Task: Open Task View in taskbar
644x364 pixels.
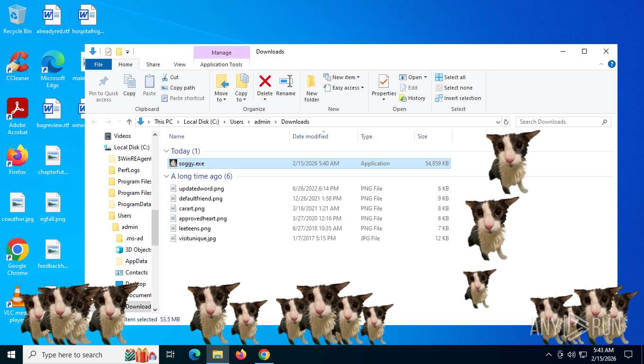Action: click(171, 355)
